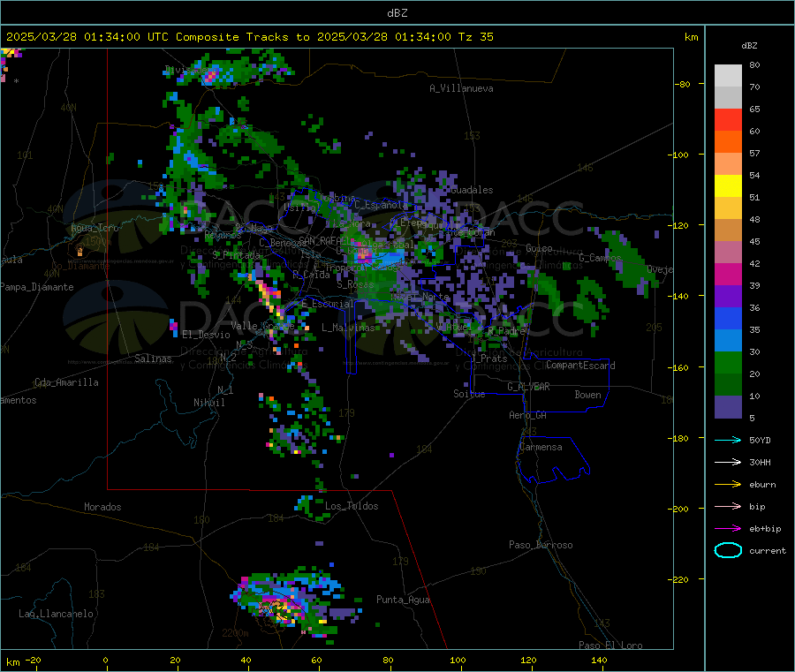
Task: Click the E_Escorial map label
Action: 328,304
